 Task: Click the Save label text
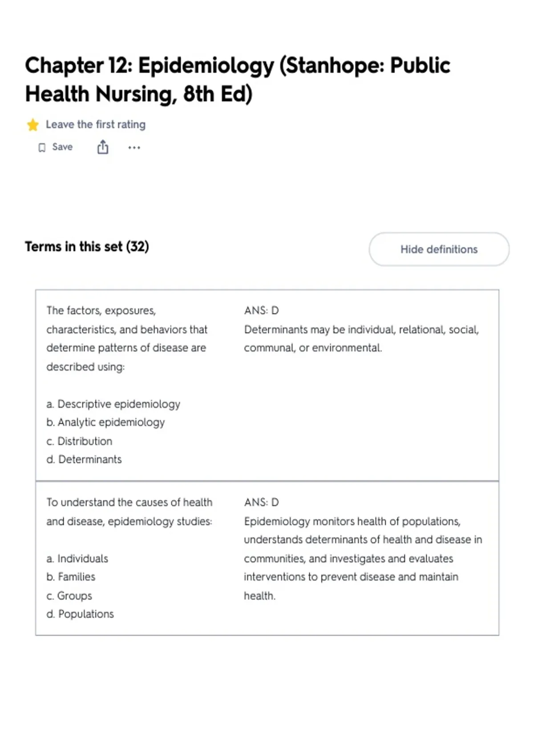tap(62, 147)
